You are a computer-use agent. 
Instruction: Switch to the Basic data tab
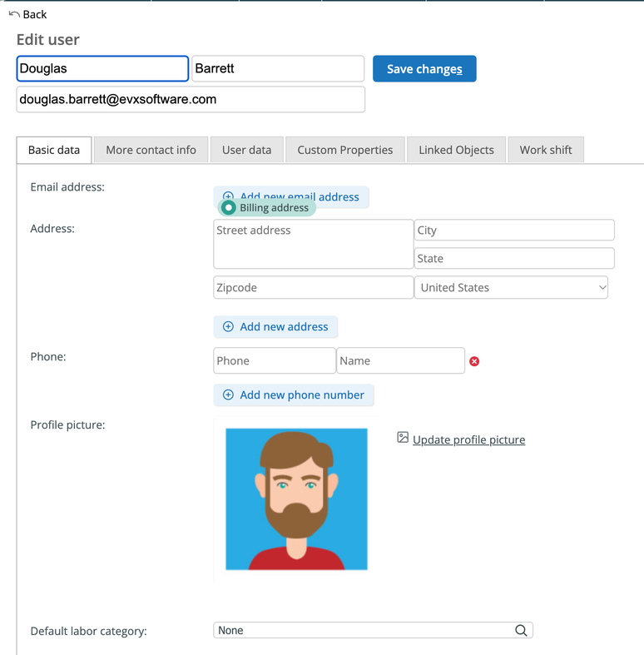click(x=54, y=150)
